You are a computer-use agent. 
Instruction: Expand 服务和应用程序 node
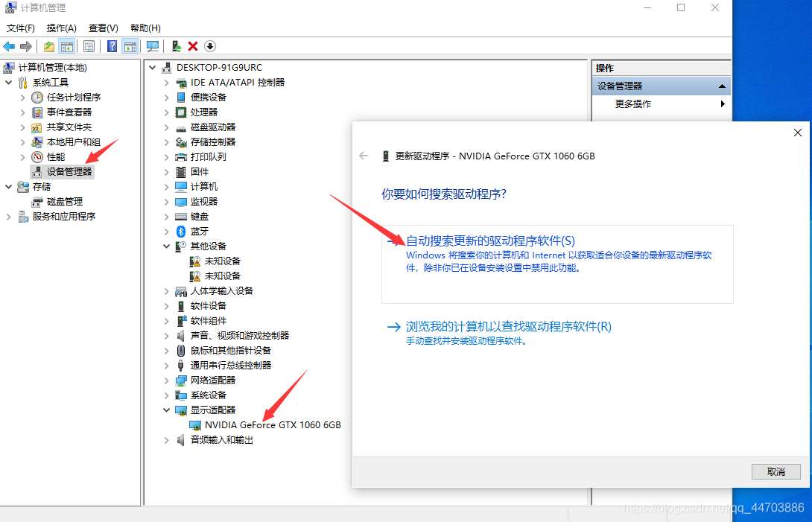[x=9, y=217]
